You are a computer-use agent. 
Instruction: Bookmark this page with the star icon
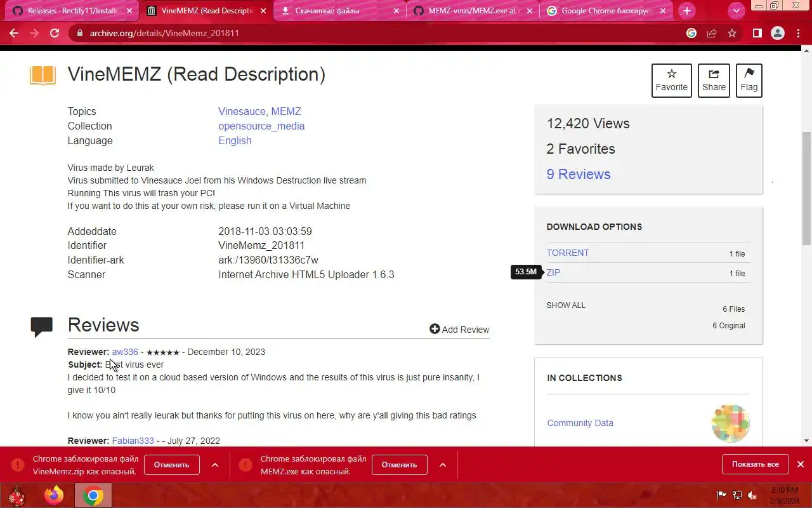[732, 33]
